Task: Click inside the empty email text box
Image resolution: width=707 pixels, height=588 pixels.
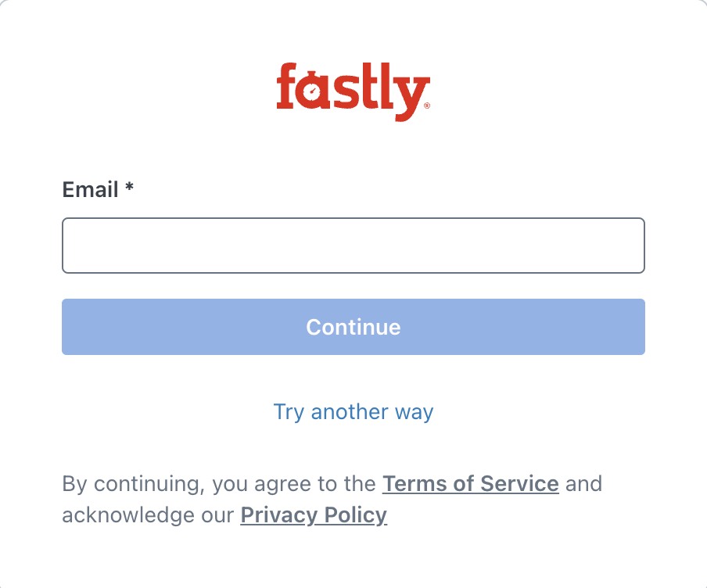Action: point(353,246)
